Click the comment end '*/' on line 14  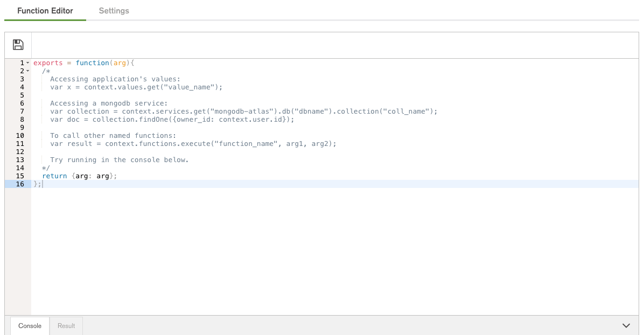click(46, 168)
